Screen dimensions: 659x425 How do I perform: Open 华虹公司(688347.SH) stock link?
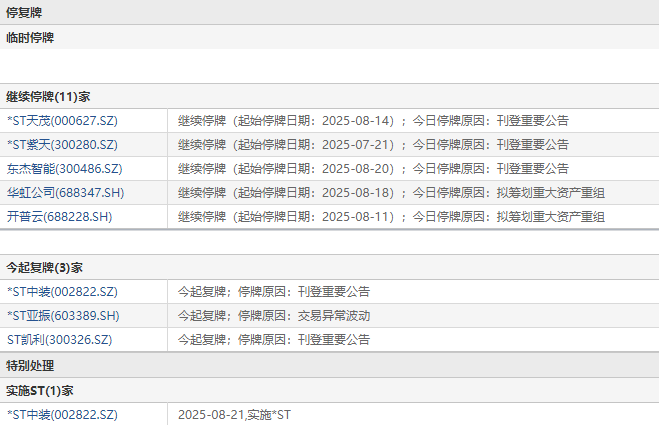tap(65, 193)
